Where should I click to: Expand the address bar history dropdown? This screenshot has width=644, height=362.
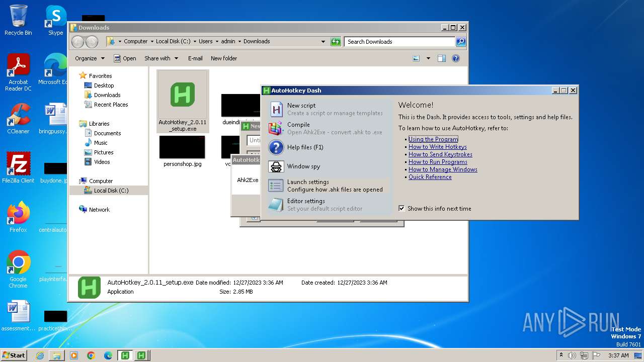click(323, 42)
